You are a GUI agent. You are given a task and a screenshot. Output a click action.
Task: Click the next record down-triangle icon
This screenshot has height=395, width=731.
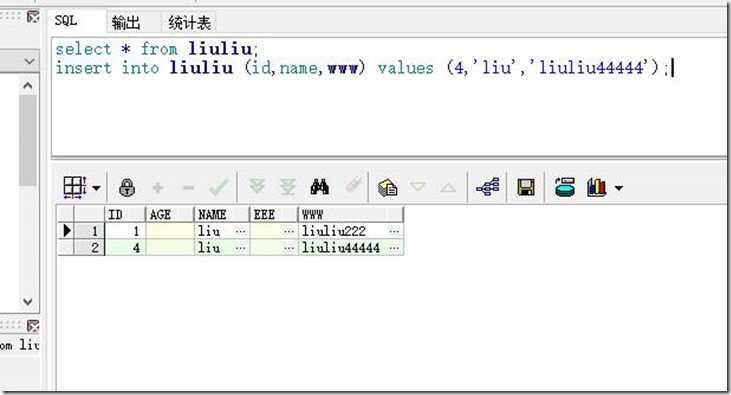tap(417, 187)
